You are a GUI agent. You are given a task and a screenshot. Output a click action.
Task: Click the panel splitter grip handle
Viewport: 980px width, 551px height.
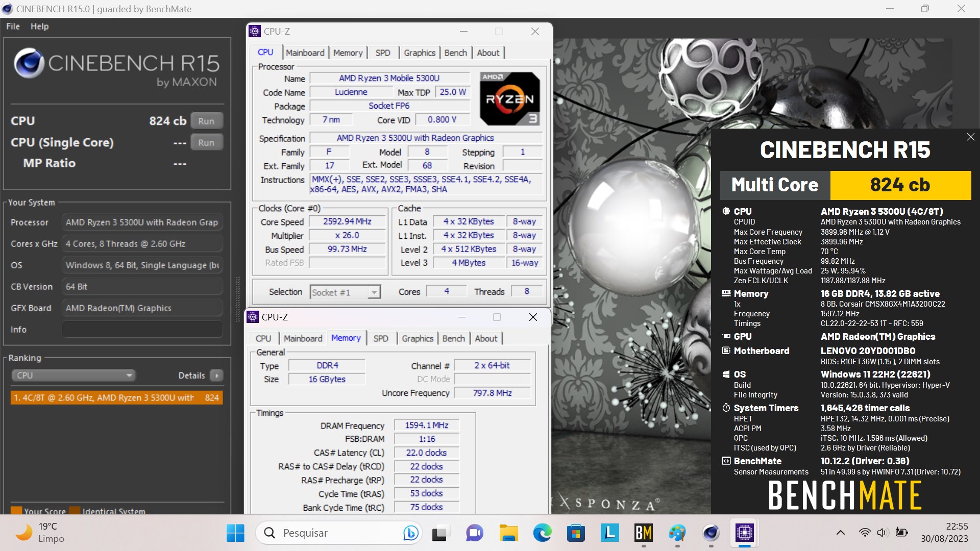pos(237,299)
